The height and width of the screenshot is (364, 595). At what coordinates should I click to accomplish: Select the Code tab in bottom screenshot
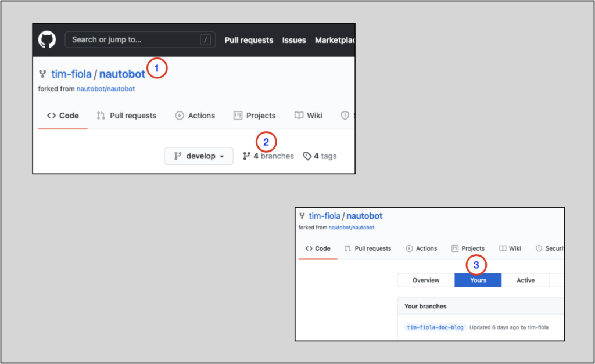coord(318,248)
